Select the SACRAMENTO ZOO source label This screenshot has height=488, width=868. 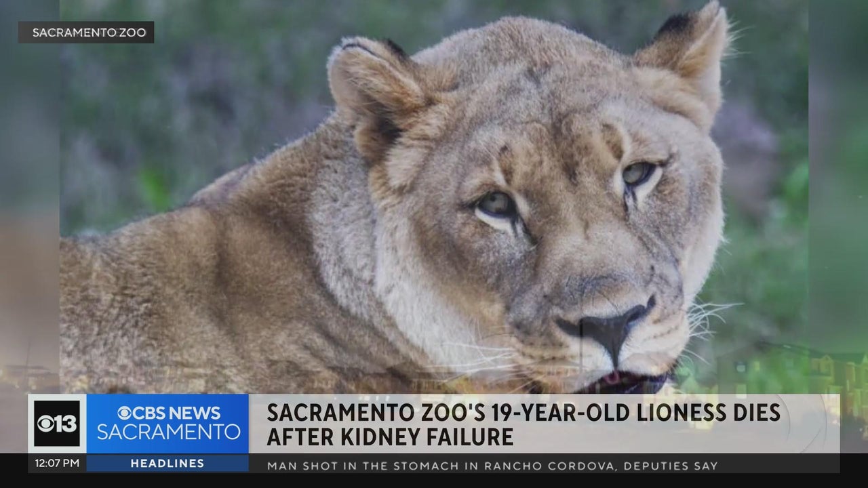86,32
